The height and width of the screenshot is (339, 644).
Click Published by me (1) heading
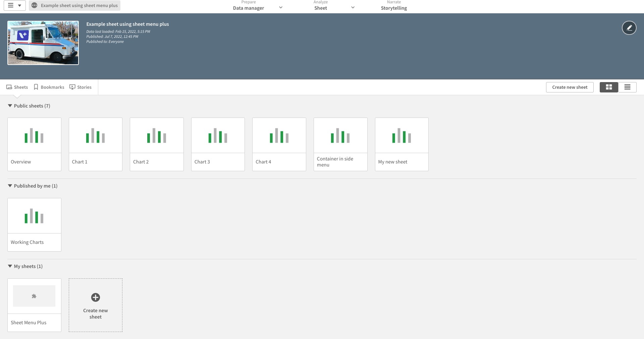pos(36,186)
